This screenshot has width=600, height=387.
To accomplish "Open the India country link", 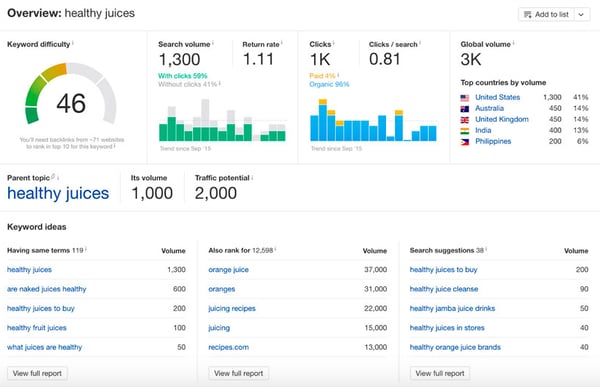I will click(483, 131).
